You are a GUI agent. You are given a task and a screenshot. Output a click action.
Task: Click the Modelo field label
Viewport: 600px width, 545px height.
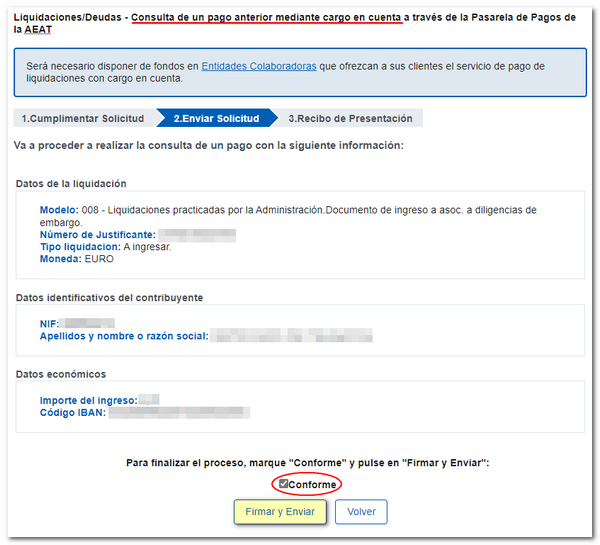[x=58, y=210]
